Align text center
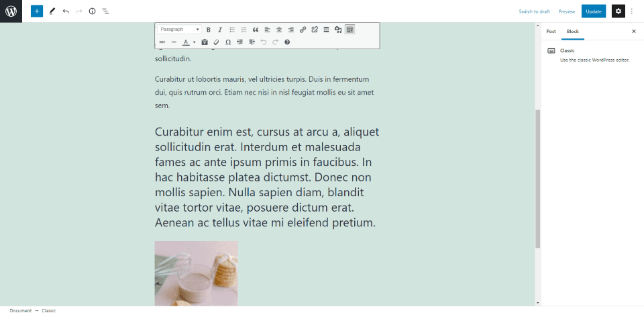Viewport: 644px width, 315px height. pos(279,30)
